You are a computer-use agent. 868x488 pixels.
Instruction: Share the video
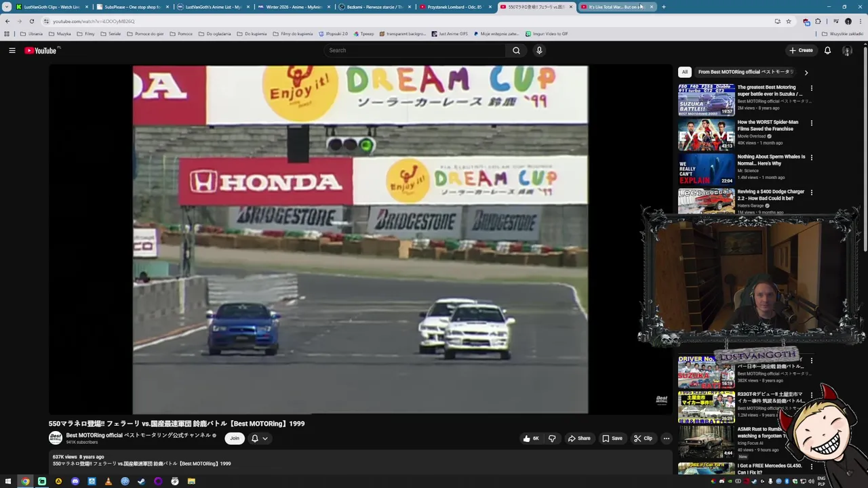(x=579, y=439)
